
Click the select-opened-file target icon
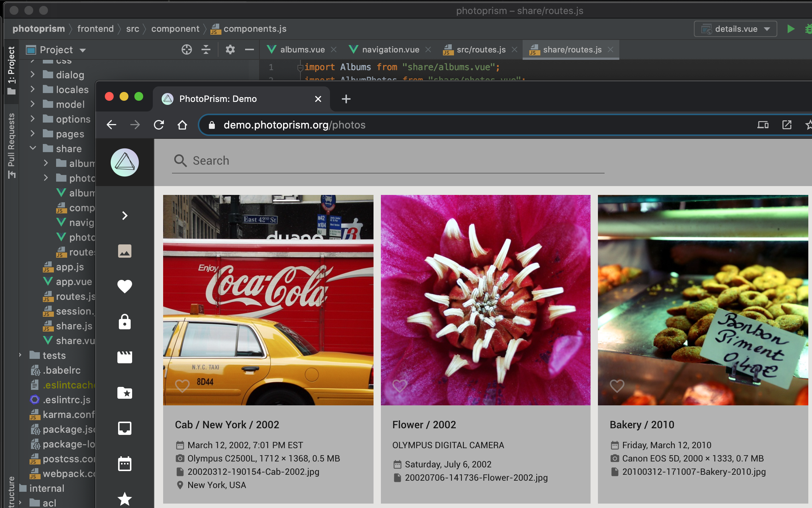click(186, 49)
